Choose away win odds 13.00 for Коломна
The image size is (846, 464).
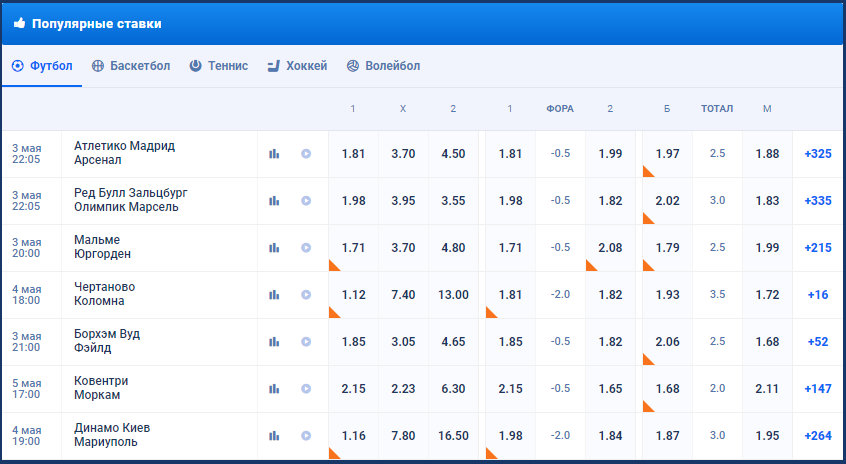pos(453,295)
